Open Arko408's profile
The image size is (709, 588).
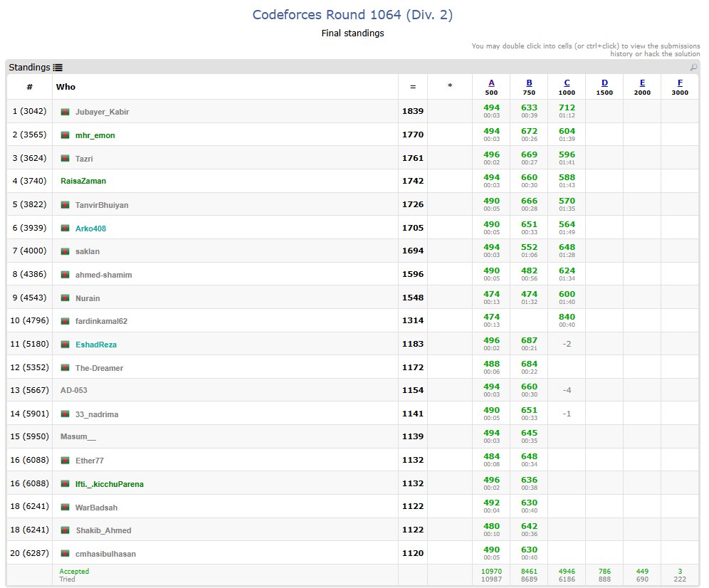click(x=90, y=229)
